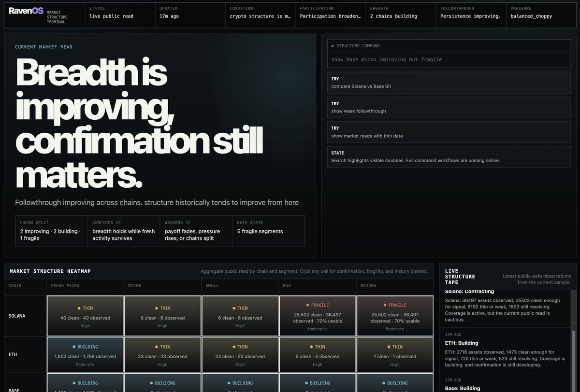Run suggestion compare Solana vs Base 6h
The image size is (580, 392).
[x=449, y=83]
